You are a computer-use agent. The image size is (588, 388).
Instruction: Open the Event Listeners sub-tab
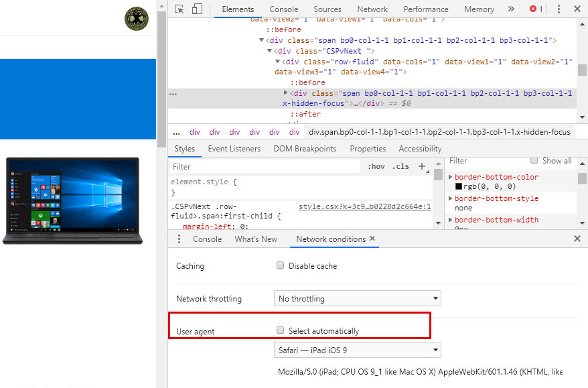234,149
